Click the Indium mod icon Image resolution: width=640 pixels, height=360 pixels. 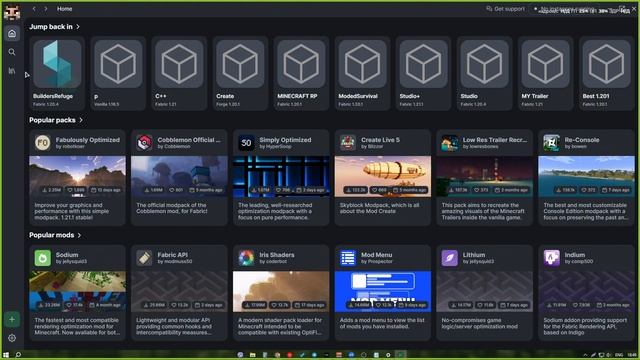[x=551, y=258]
